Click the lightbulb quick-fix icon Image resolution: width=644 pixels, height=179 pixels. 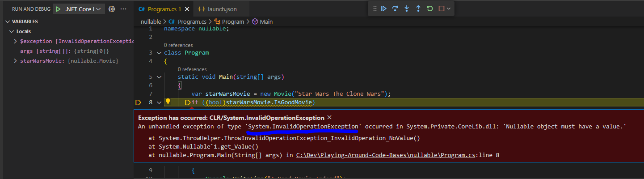tap(168, 102)
